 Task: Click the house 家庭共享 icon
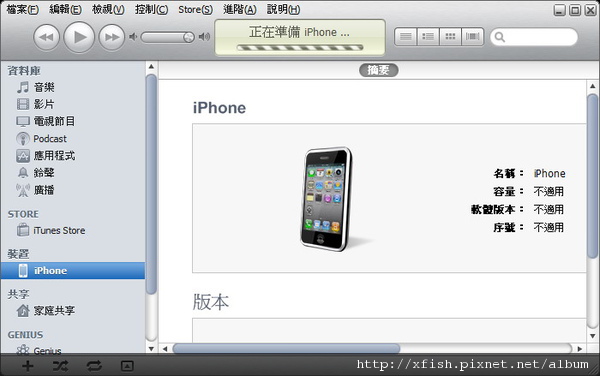(23, 310)
